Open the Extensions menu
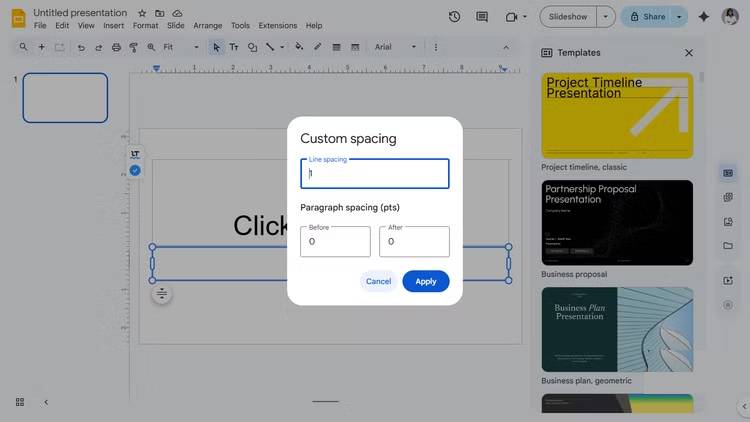Screen dimensions: 750x422 point(278,25)
